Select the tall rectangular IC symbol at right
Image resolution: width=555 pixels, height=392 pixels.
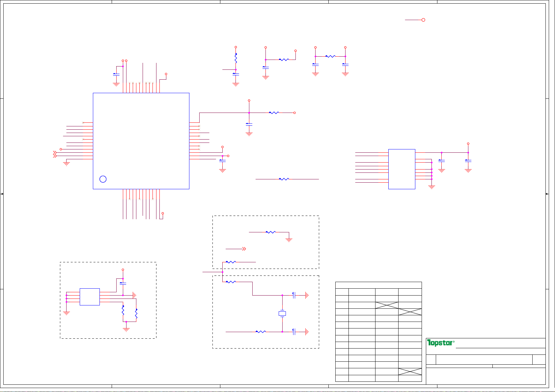coord(402,169)
